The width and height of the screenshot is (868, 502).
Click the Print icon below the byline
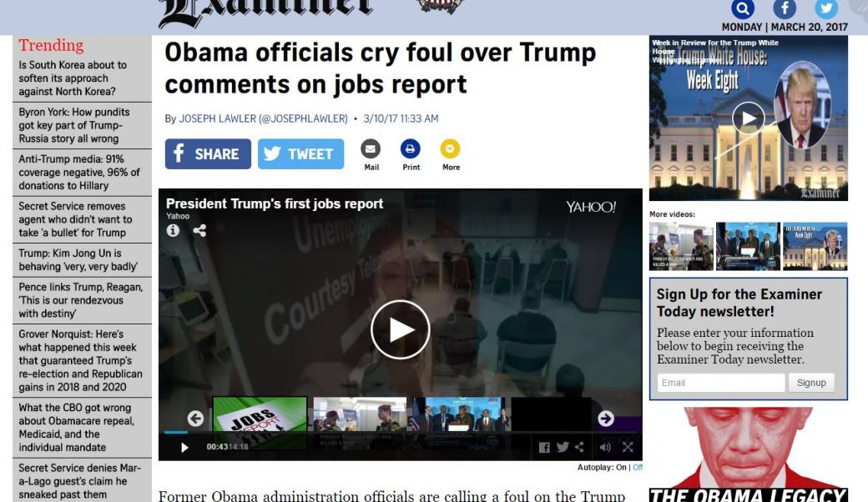coord(410,148)
